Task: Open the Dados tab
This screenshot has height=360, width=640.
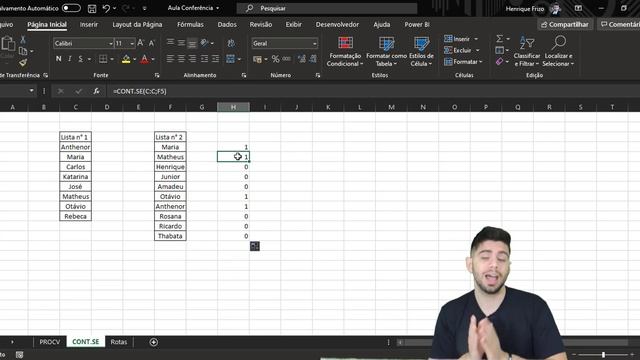Action: click(227, 24)
